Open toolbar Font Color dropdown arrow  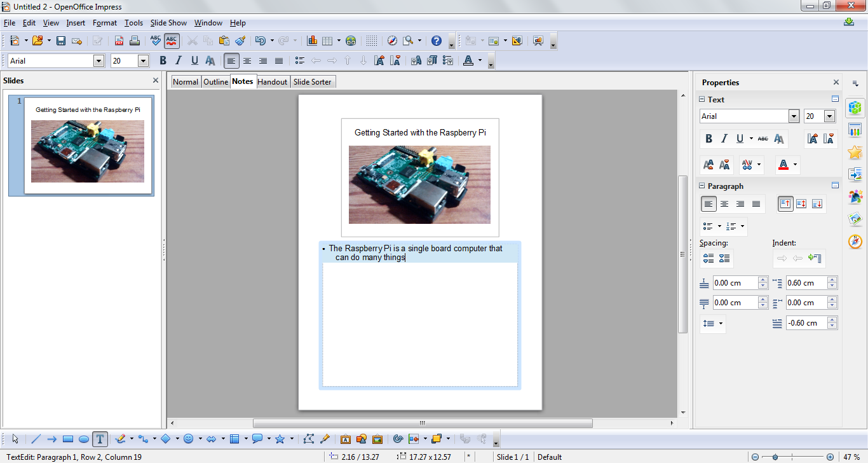tap(480, 60)
